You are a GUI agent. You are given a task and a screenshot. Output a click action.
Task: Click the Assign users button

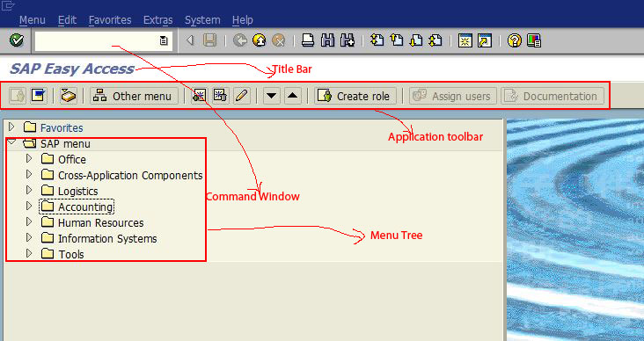pos(453,96)
